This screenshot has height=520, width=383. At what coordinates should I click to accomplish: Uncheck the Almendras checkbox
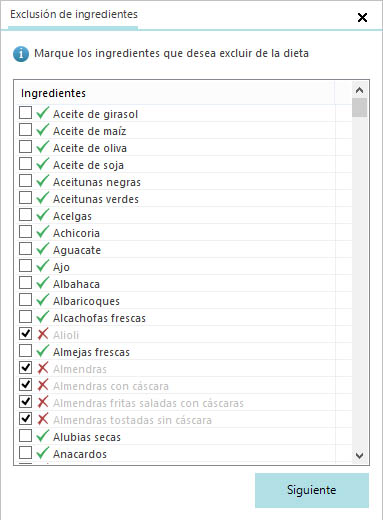coord(25,368)
